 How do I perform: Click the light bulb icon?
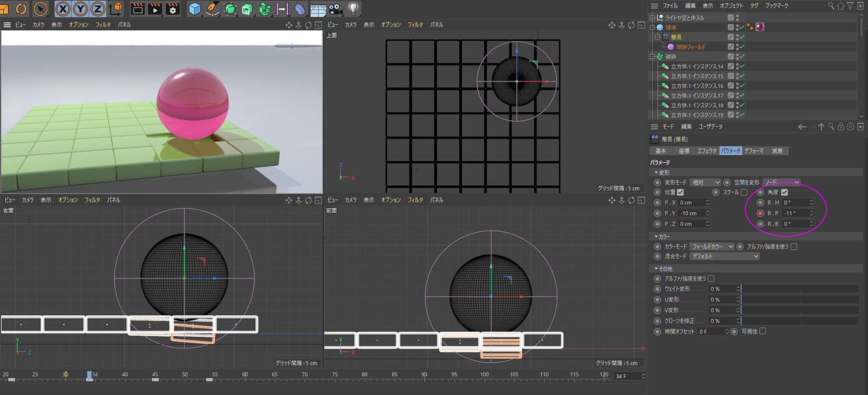[353, 8]
